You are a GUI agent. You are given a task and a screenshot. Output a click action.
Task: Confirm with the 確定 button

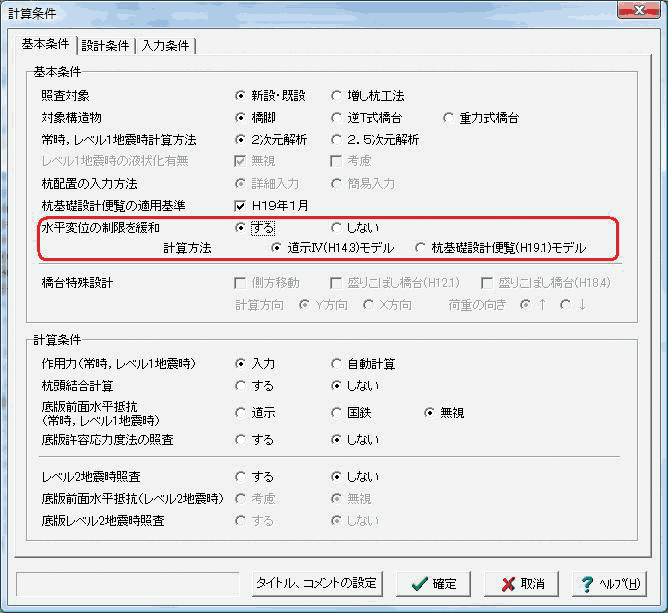[x=433, y=583]
